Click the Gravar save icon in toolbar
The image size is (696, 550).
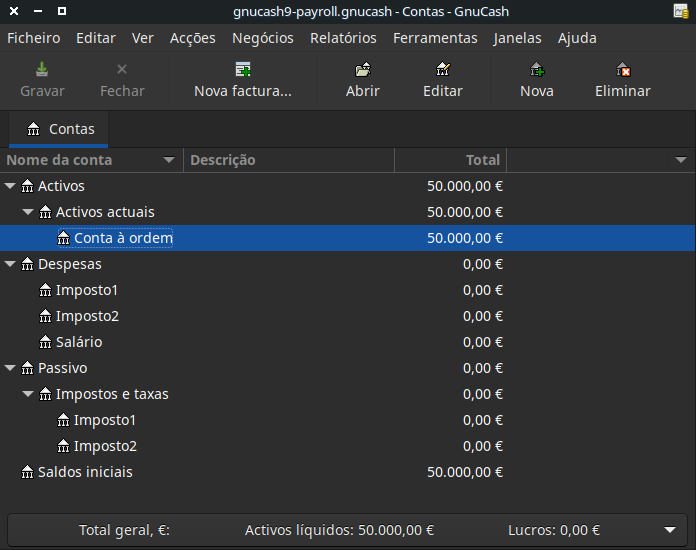click(x=42, y=70)
